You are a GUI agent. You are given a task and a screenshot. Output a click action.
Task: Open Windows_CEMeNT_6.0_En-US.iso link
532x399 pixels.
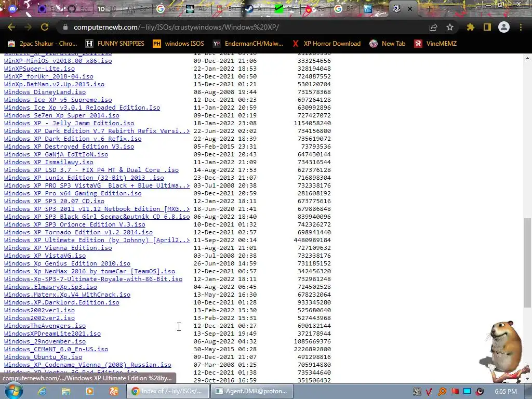56,350
